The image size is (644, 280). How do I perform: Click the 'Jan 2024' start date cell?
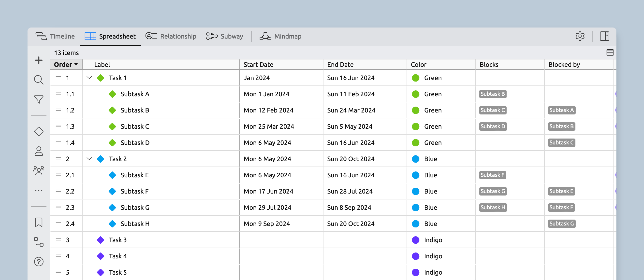tap(281, 78)
